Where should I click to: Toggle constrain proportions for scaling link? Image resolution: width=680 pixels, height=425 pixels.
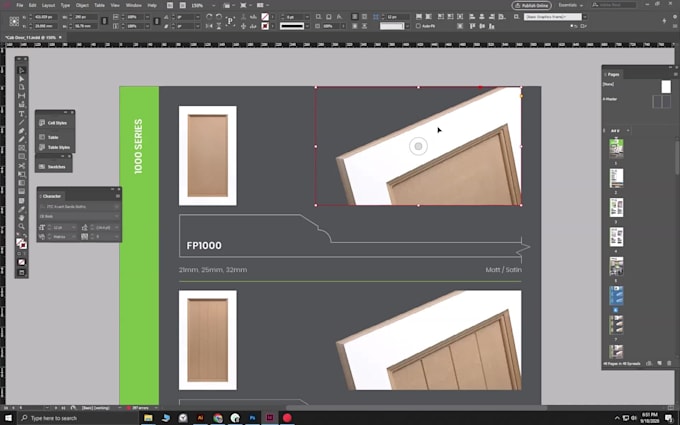[x=157, y=21]
